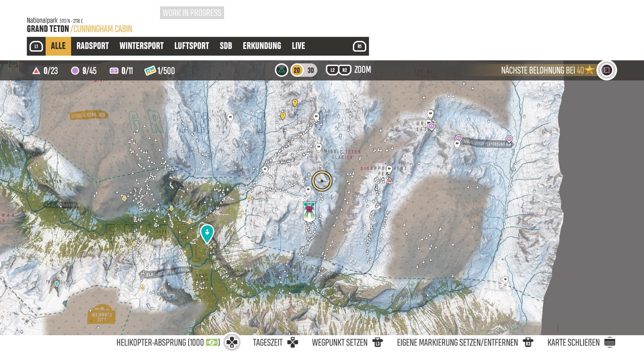Open the Wintersport filter tab
This screenshot has width=644, height=362.
(141, 46)
